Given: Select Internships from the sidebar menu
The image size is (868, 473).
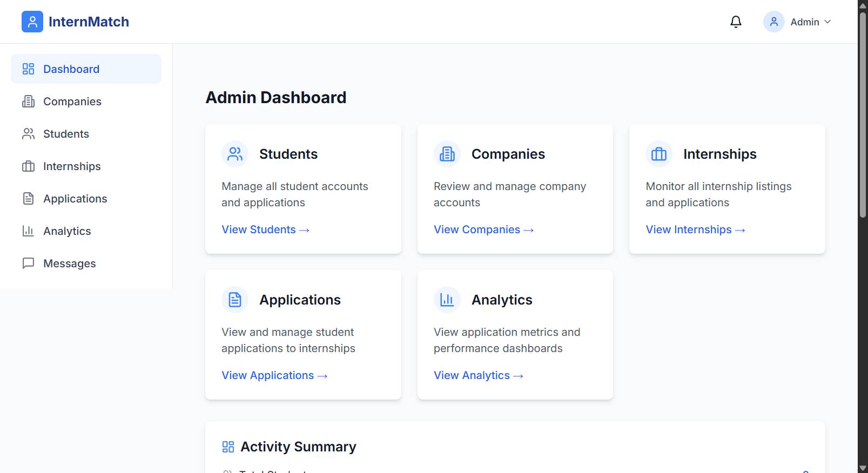Looking at the screenshot, I should click(72, 166).
